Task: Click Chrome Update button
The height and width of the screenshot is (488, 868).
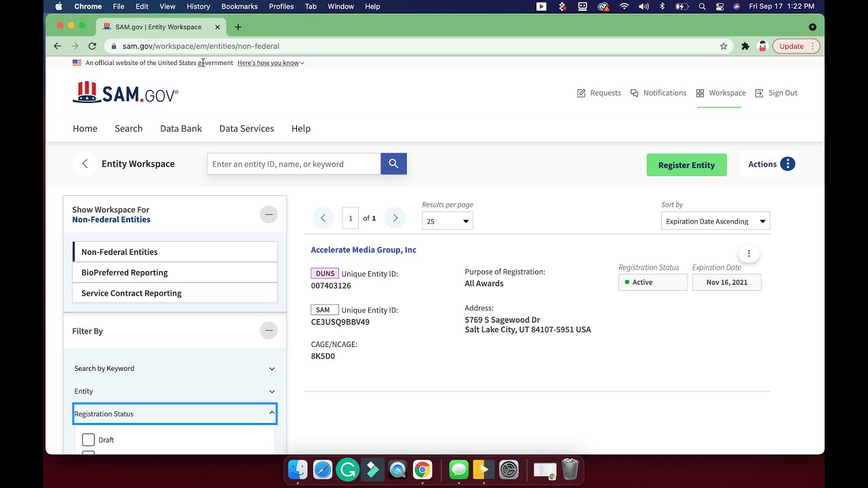Action: (x=796, y=46)
